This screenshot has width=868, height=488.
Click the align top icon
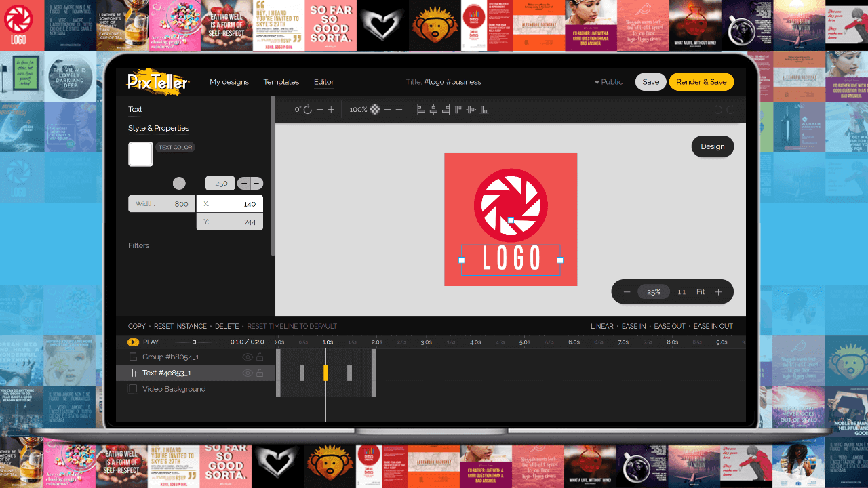(x=460, y=109)
